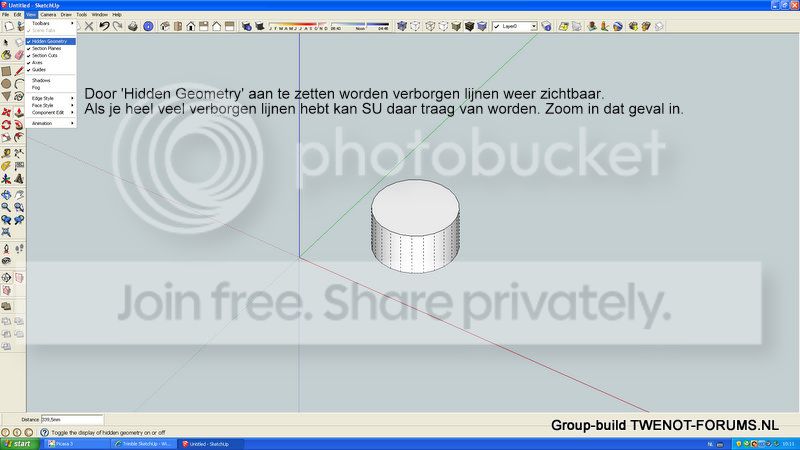Open the Edit menu
Image resolution: width=800 pixels, height=450 pixels.
pyautogui.click(x=17, y=15)
